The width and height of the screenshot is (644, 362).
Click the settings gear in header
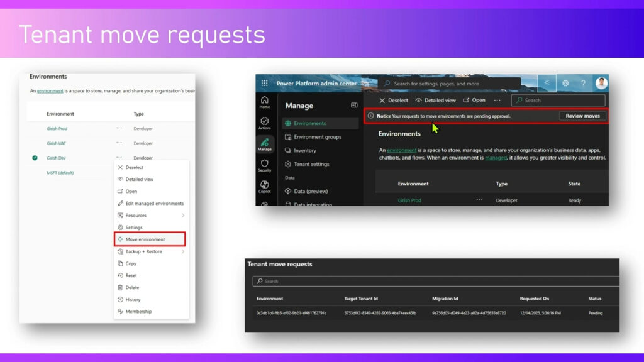(x=565, y=83)
